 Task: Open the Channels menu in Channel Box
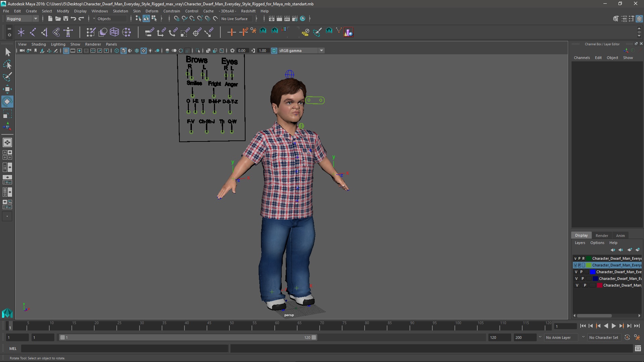[582, 58]
